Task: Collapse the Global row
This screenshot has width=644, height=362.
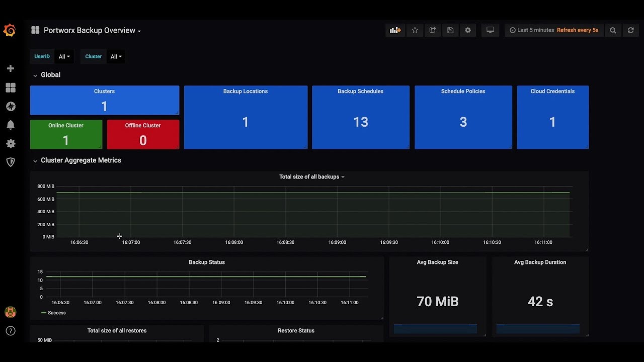Action: pos(46,75)
